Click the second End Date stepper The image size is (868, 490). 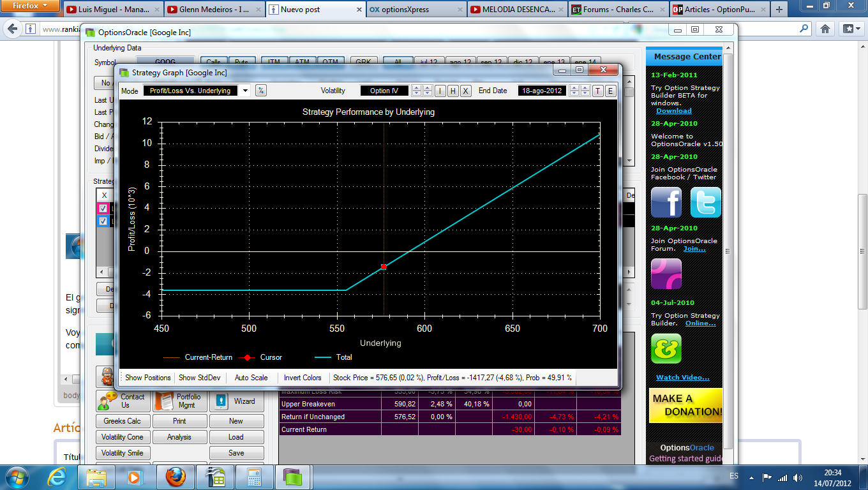point(585,91)
